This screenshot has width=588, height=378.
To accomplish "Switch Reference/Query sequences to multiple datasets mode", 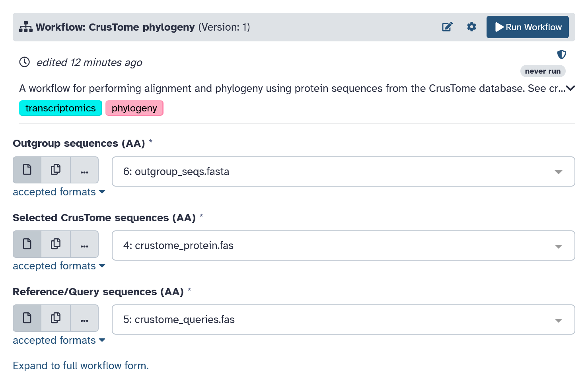I will pyautogui.click(x=55, y=318).
